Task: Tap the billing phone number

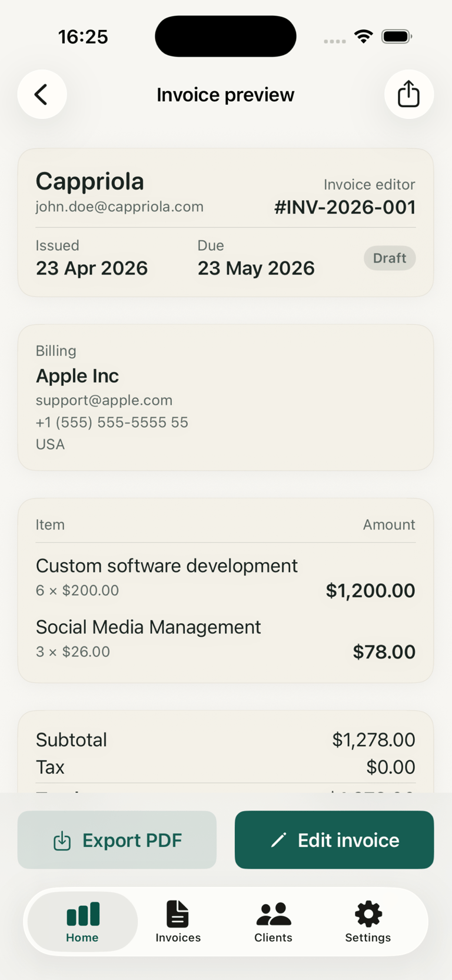Action: point(112,423)
